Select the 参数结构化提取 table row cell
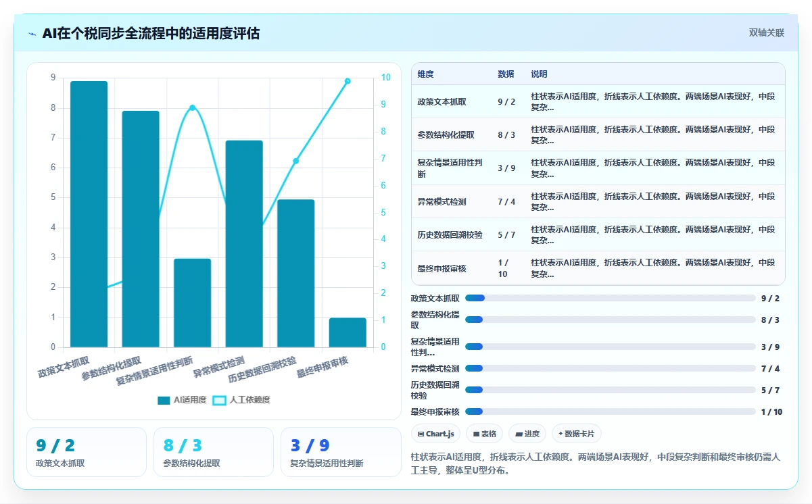 coord(451,134)
